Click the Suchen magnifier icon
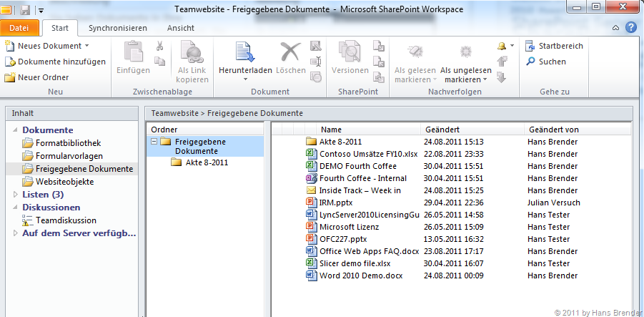The width and height of the screenshot is (644, 317). [x=531, y=62]
